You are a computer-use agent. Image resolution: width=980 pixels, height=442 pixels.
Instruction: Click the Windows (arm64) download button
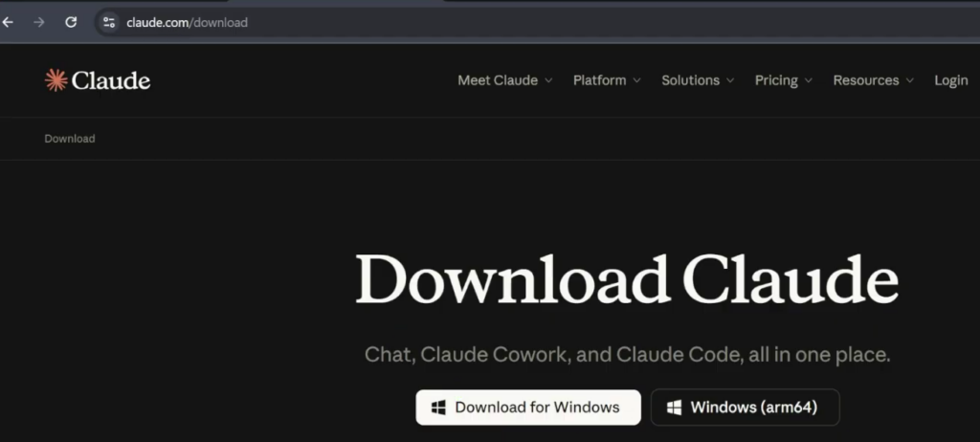(745, 408)
